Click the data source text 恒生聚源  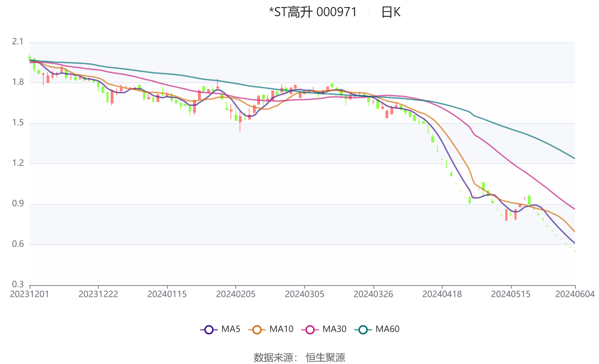(326, 357)
